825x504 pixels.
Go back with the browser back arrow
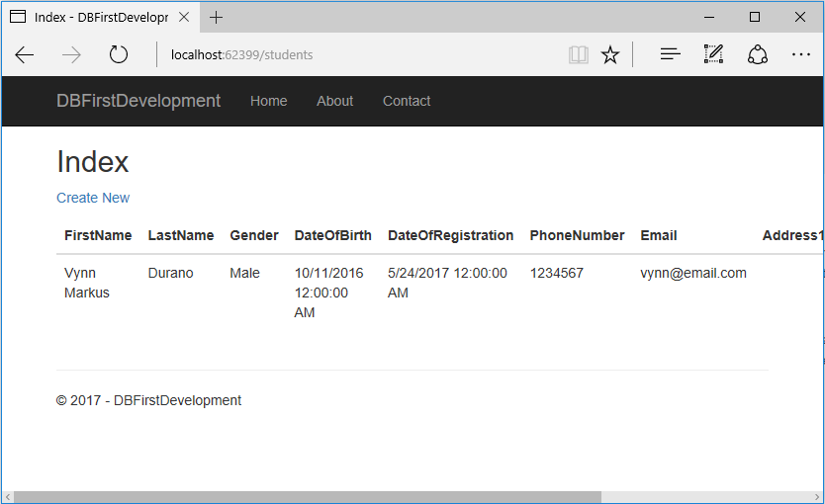(x=24, y=54)
